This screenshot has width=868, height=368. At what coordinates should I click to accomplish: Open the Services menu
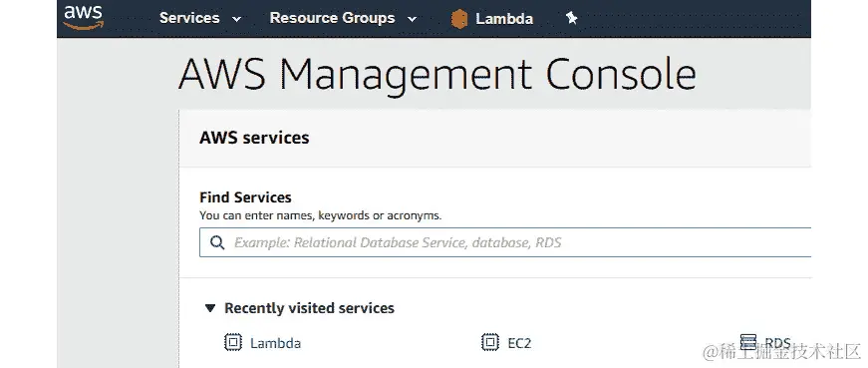tap(189, 18)
